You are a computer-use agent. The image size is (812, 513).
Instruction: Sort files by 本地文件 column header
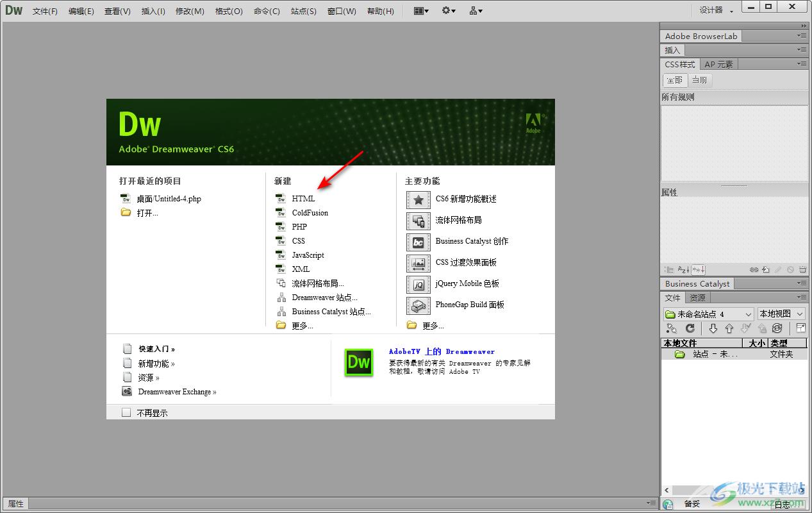[x=701, y=343]
